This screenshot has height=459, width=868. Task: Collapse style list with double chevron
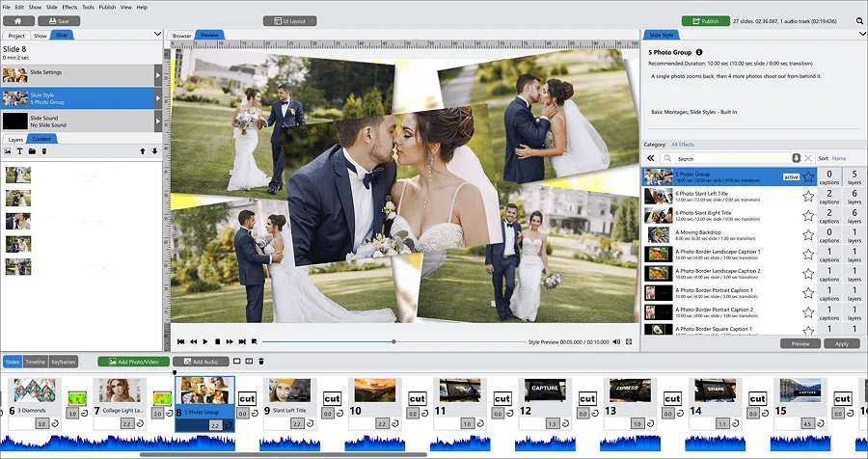(x=650, y=158)
